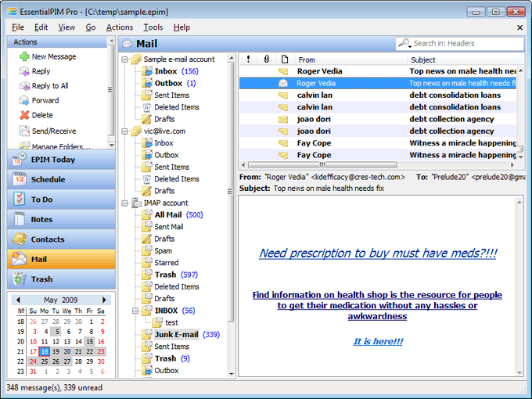
Task: Open the Edit menu
Action: click(x=41, y=27)
